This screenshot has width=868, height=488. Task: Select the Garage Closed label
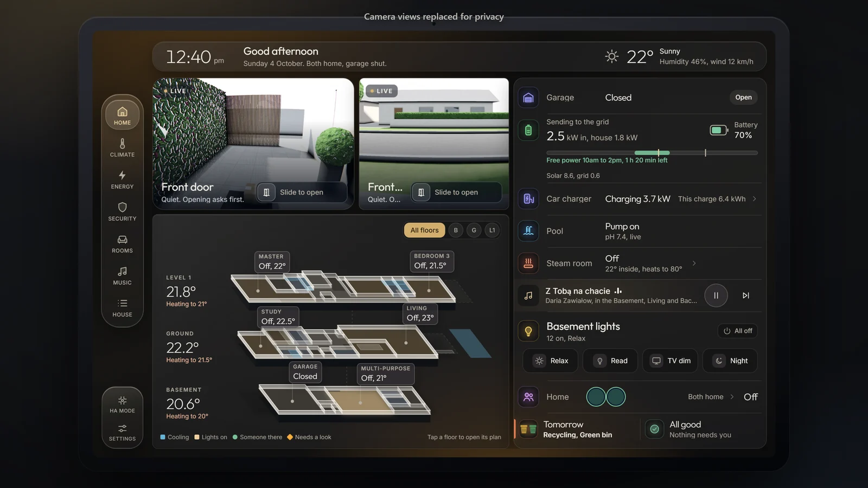tap(305, 372)
